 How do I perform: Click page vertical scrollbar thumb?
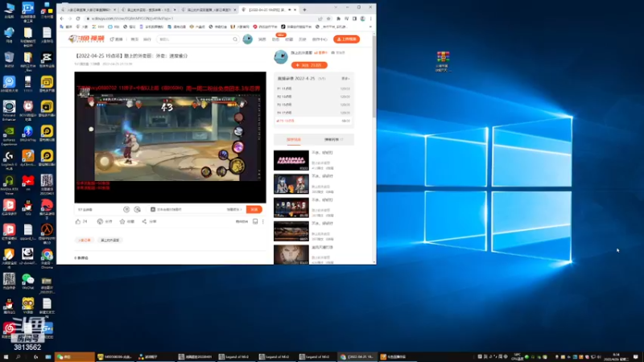click(x=374, y=76)
